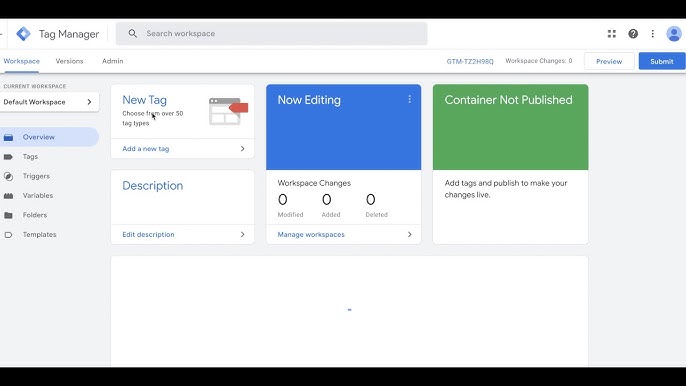This screenshot has width=686, height=386.
Task: Click the search magnifier icon
Action: tap(133, 33)
